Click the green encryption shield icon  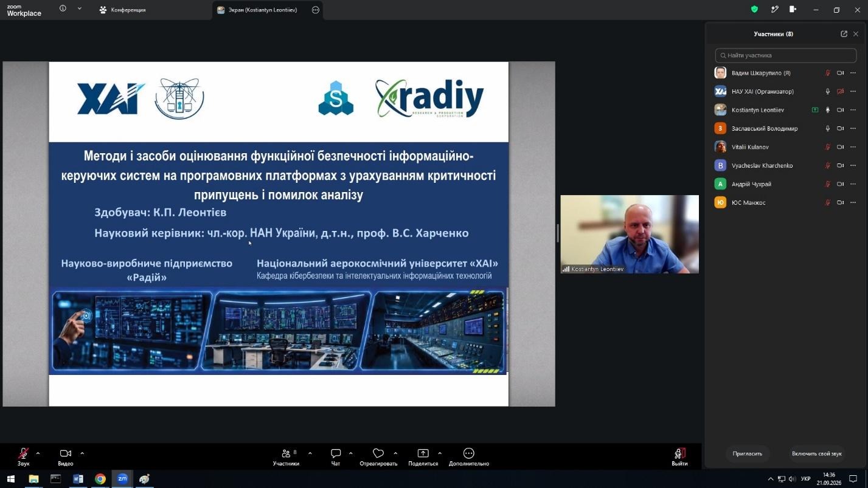754,9
